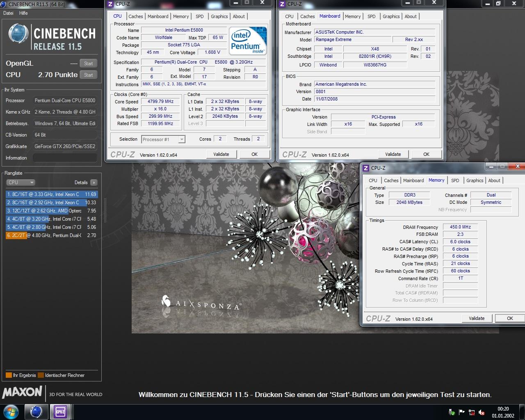Screen dimensions: 525x420
Task: Select ranking entry 8C/16T @ 2.92 GHz
Action: [x=51, y=203]
